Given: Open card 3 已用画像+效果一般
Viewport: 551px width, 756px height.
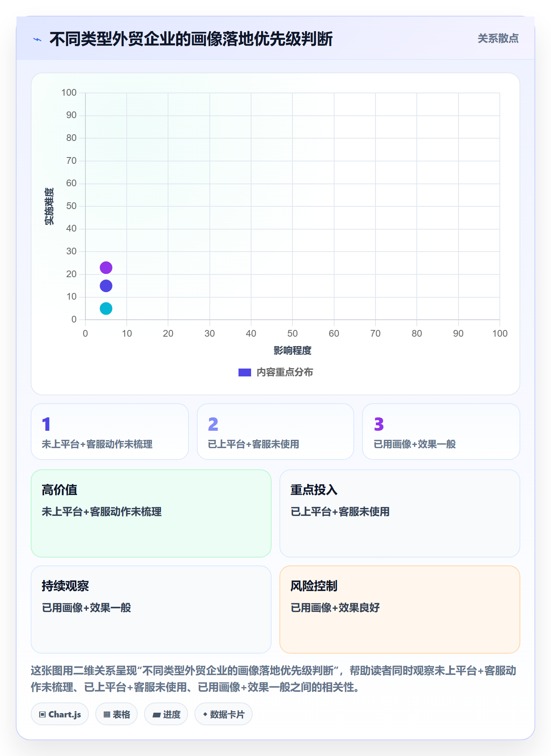Looking at the screenshot, I should (x=441, y=432).
